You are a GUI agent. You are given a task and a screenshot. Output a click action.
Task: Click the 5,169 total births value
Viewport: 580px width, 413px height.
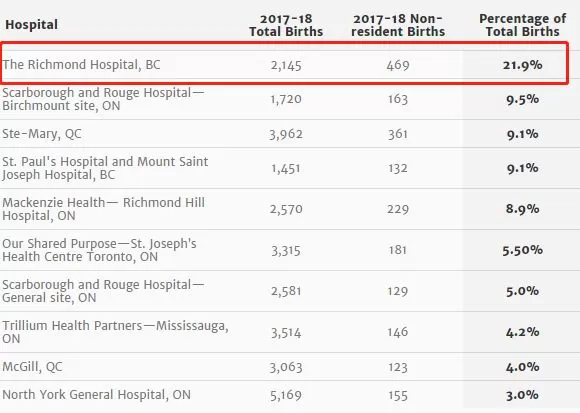pyautogui.click(x=286, y=396)
